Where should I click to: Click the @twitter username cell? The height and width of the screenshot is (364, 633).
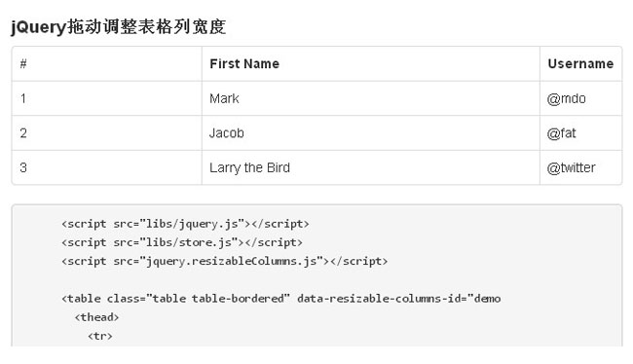click(x=581, y=167)
